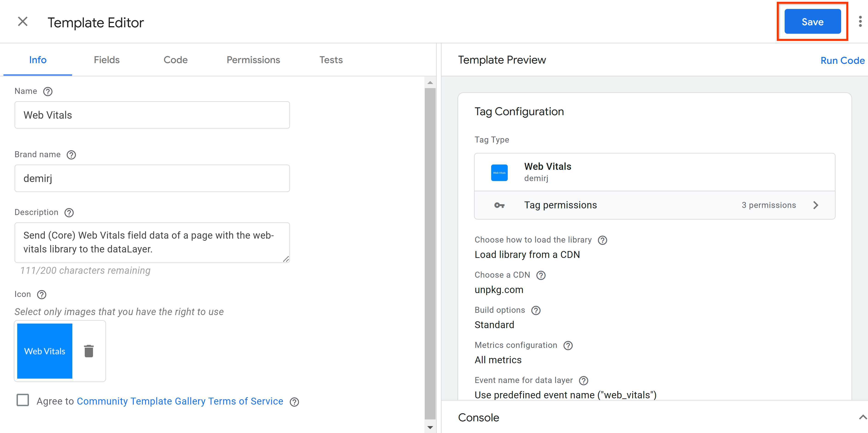Click the Web Vitals icon thumbnail
Image resolution: width=868 pixels, height=433 pixels.
click(45, 351)
